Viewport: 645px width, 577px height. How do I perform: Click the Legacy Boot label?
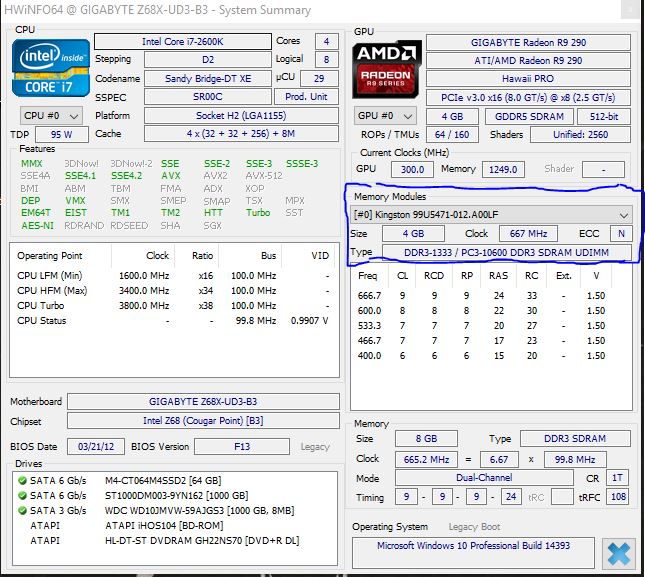tap(474, 527)
